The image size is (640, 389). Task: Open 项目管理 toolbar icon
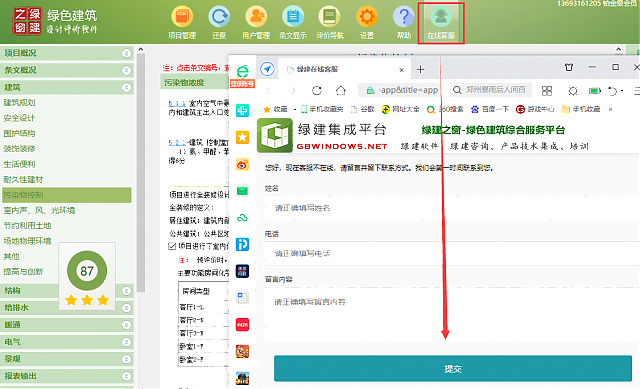pos(182,17)
